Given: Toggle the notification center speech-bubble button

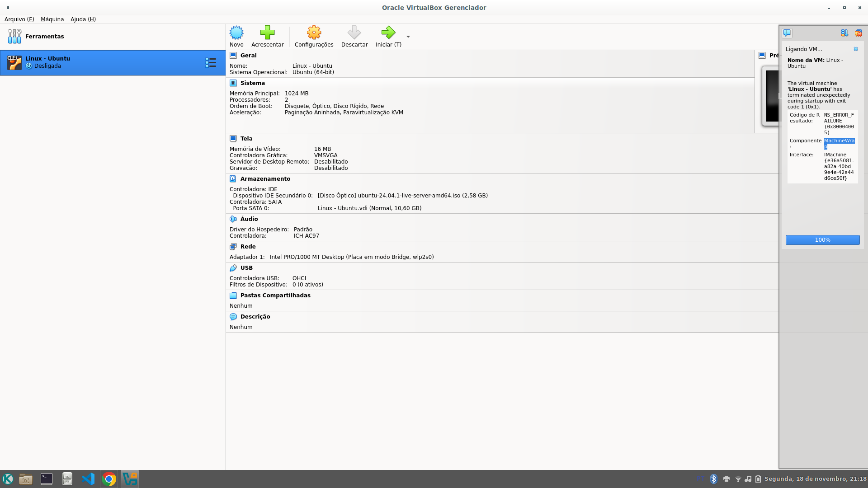Looking at the screenshot, I should [787, 33].
